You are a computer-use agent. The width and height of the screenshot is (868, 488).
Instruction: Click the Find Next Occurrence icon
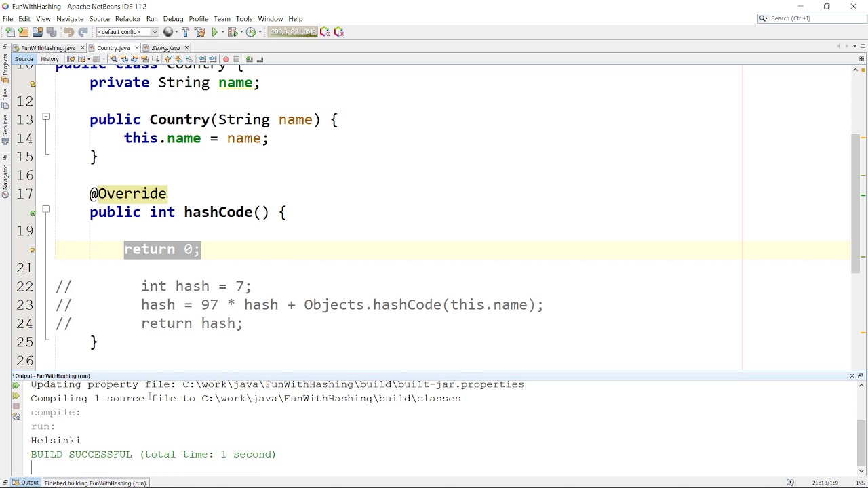pyautogui.click(x=134, y=59)
